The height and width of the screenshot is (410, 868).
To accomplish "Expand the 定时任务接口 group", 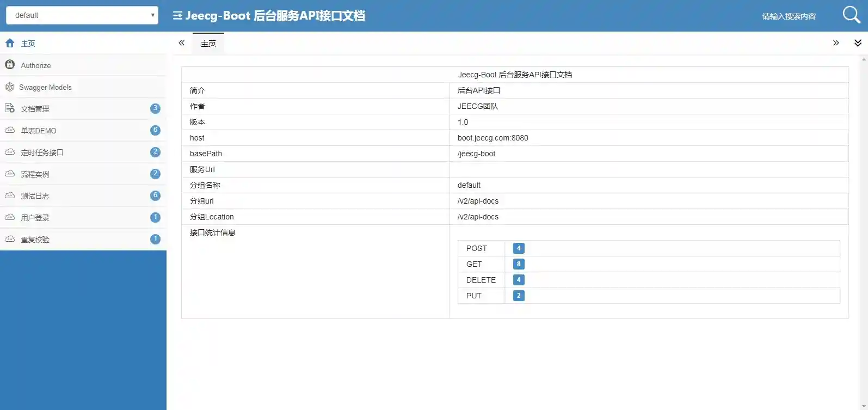I will [83, 152].
